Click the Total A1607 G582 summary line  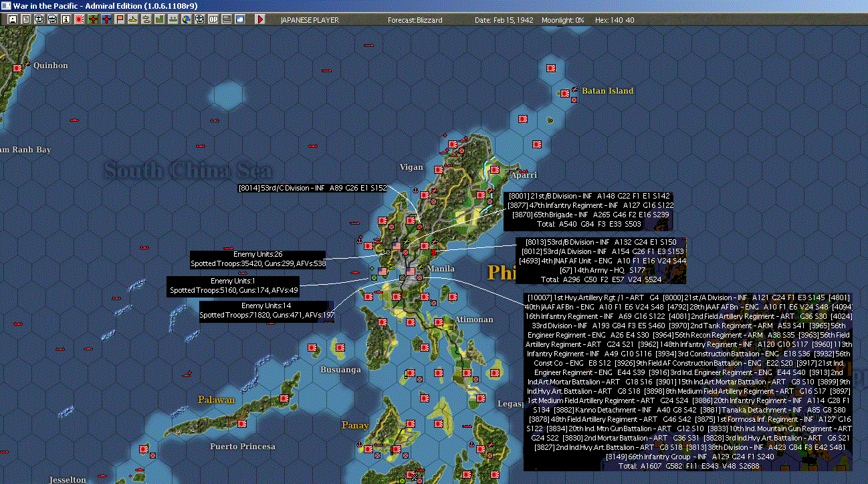(689, 466)
